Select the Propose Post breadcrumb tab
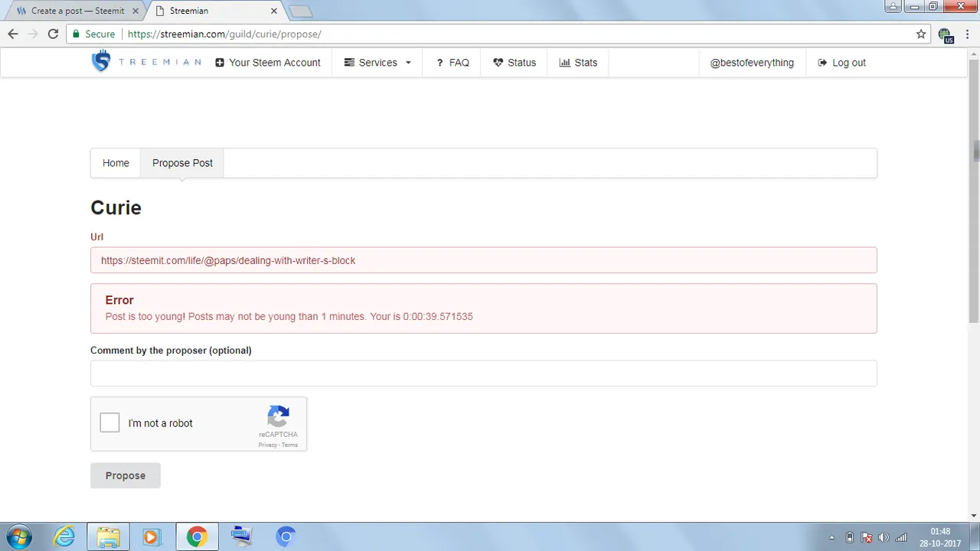The image size is (980, 551). pyautogui.click(x=182, y=163)
